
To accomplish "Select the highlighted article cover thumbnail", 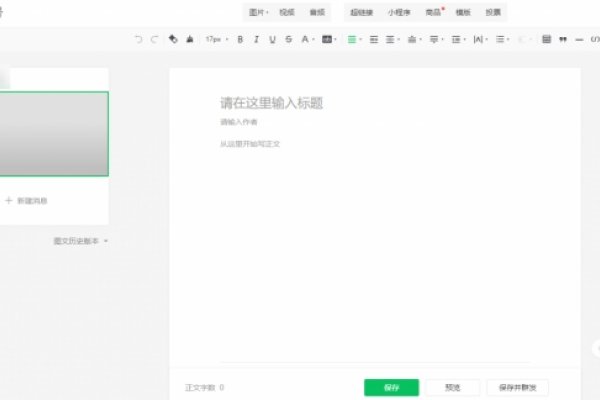I will tap(54, 134).
